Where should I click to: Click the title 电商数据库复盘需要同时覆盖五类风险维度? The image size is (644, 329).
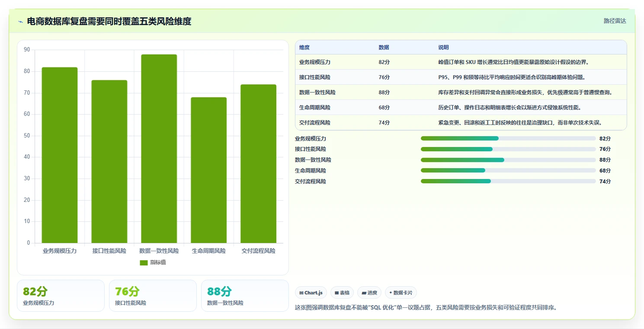click(109, 21)
